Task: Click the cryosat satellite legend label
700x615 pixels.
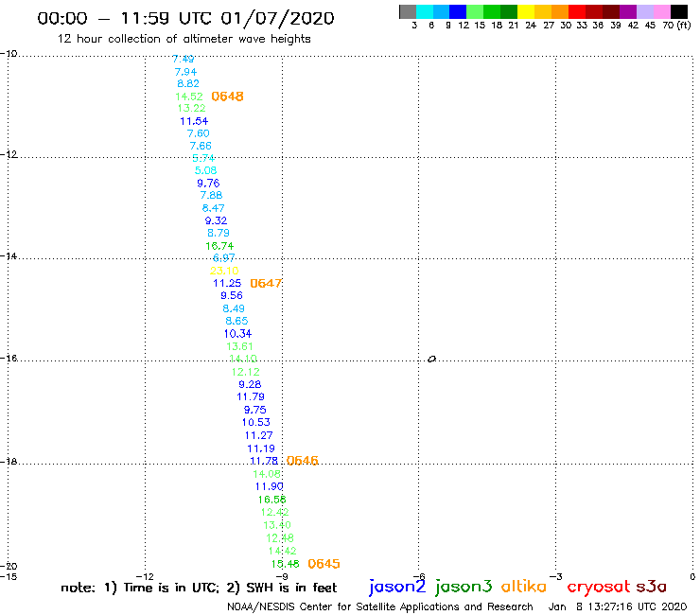Action: [x=598, y=588]
